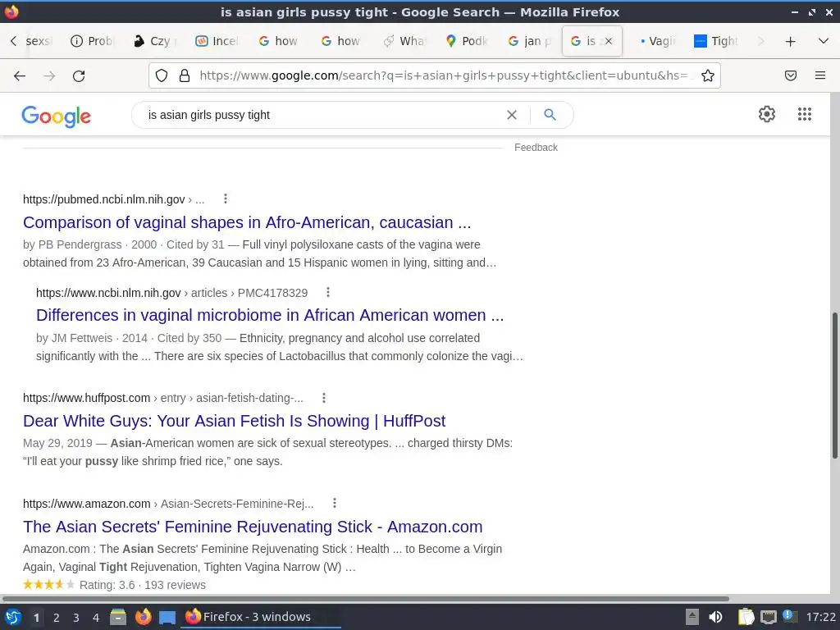The height and width of the screenshot is (630, 840).
Task: Close the active Google search tab
Action: 609,41
